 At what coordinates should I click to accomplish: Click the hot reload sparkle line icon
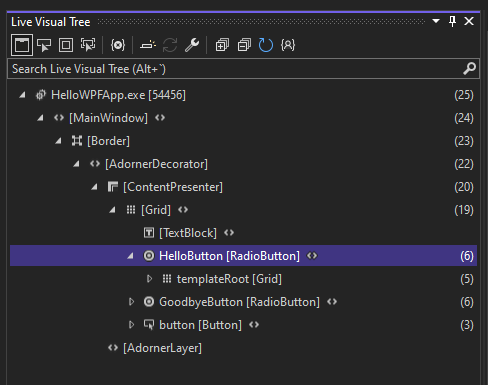(x=148, y=45)
